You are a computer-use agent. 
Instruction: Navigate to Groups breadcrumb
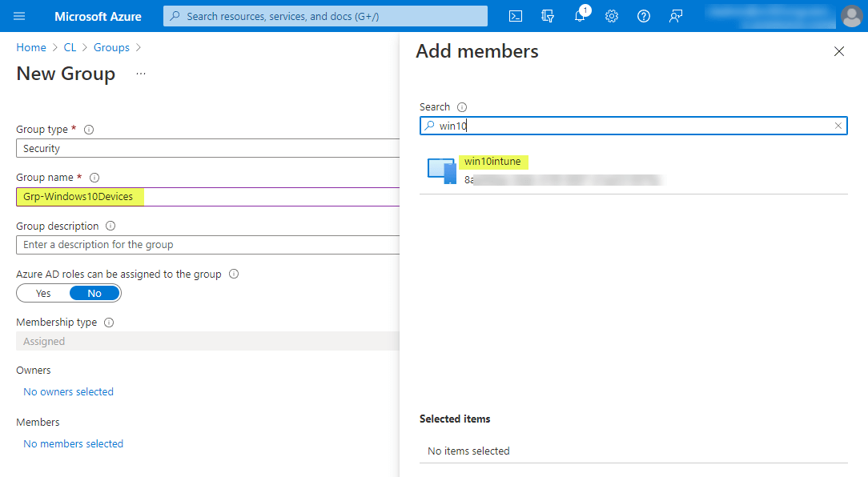click(111, 47)
